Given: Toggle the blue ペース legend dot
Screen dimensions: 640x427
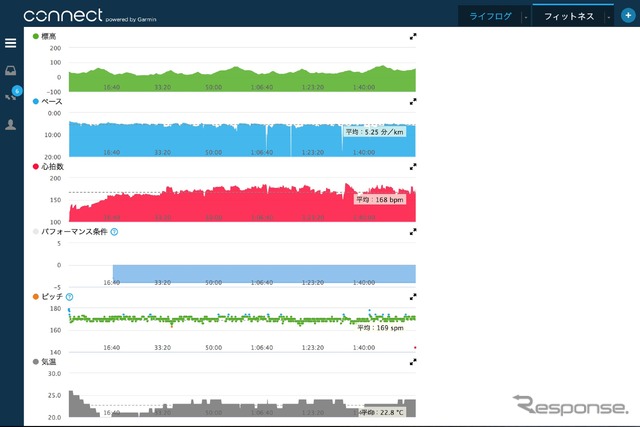Looking at the screenshot, I should (x=36, y=101).
